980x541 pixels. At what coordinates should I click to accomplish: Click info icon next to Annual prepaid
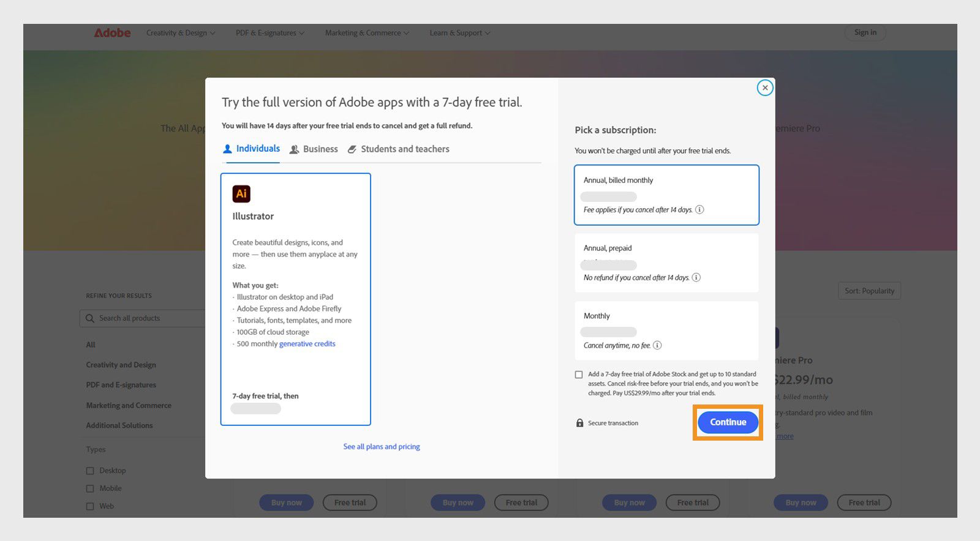click(696, 278)
